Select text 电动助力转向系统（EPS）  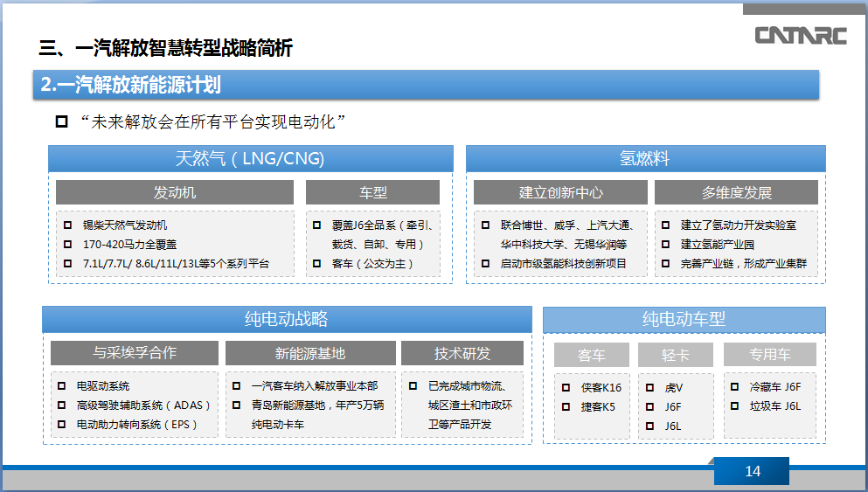point(137,425)
